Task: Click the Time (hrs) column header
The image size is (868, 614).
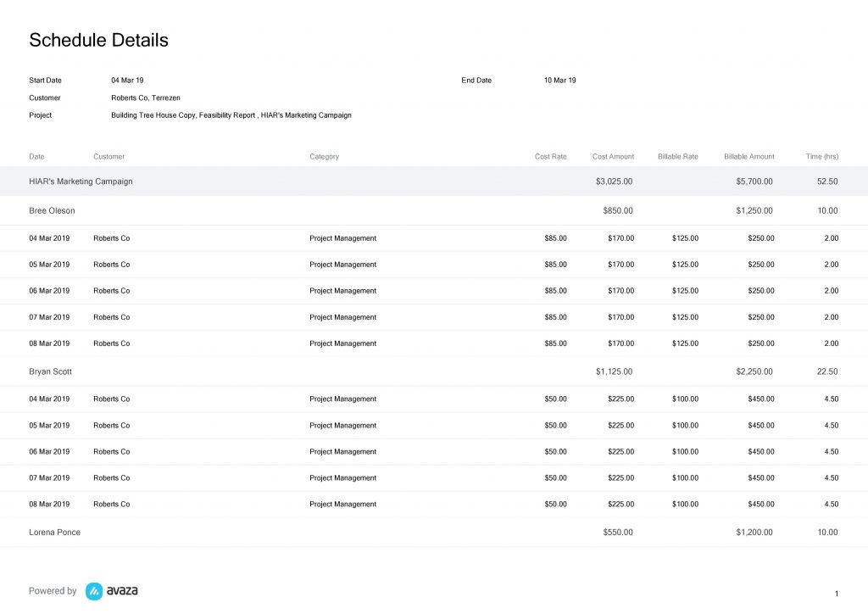Action: click(821, 156)
